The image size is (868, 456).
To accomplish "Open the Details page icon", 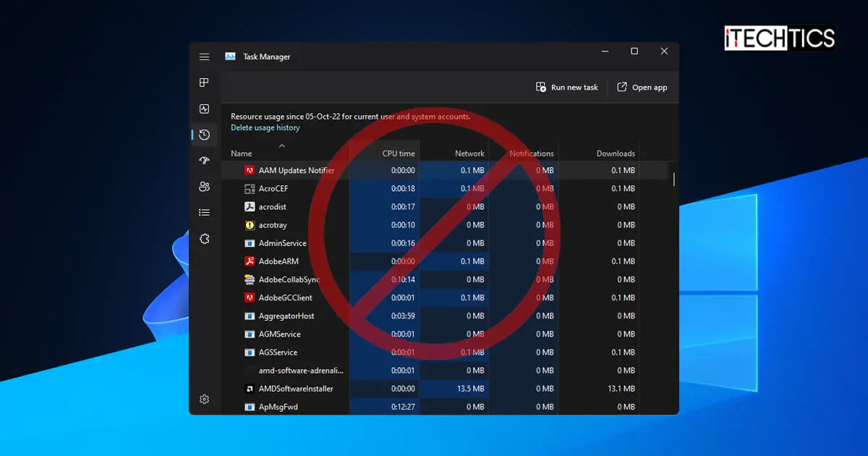I will [x=205, y=213].
